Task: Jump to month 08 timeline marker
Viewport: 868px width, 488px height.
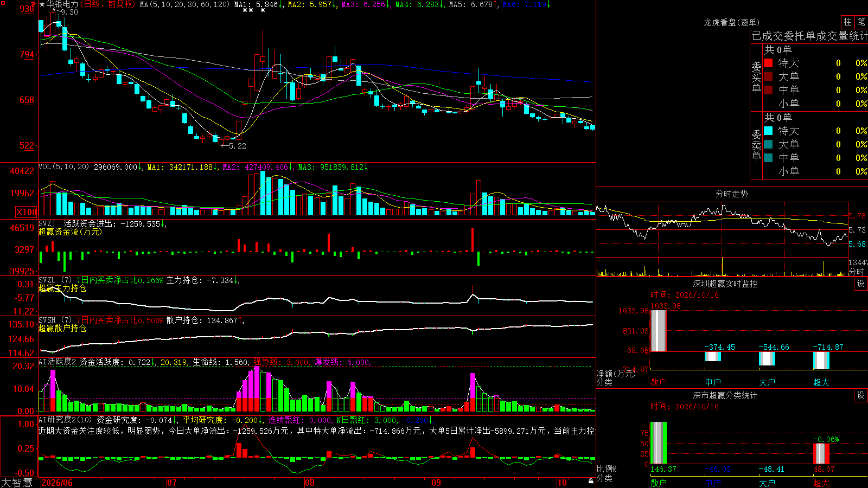Action: click(x=310, y=483)
